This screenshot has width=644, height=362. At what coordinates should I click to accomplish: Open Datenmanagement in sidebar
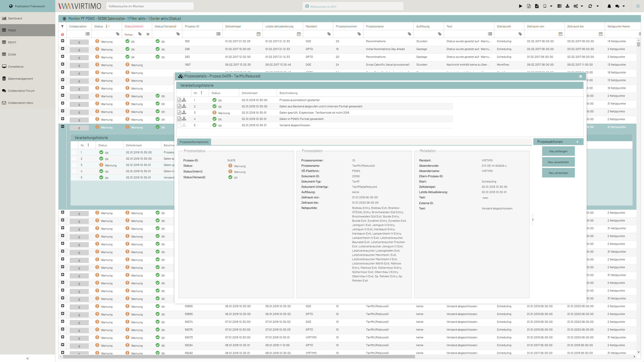coord(28,78)
